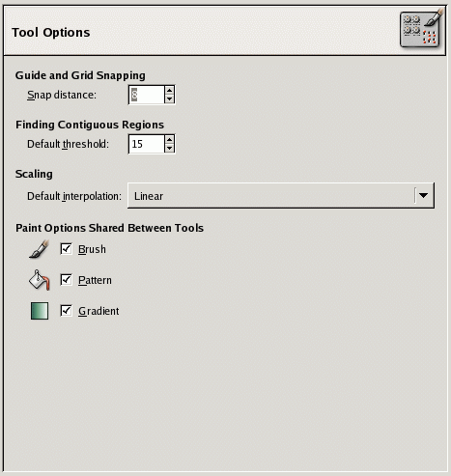Decrease Default threshold with down arrow

pos(169,148)
